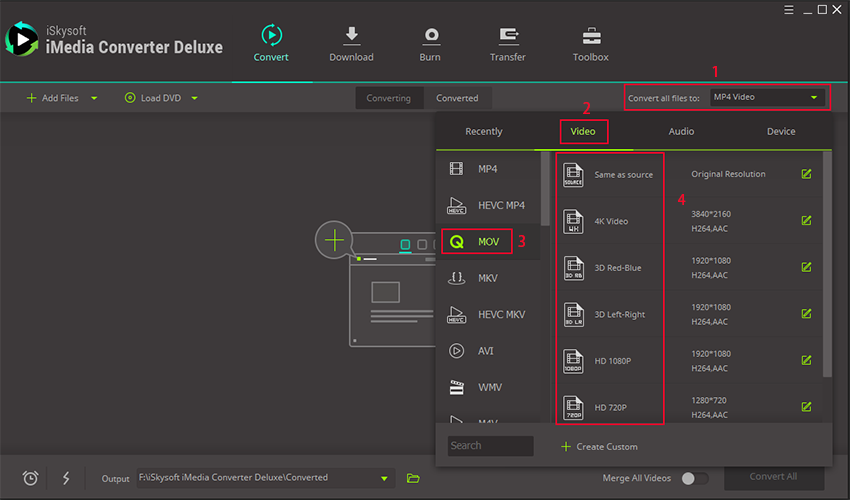Open the schedule alarm clock icon
This screenshot has height=500, width=850.
click(30, 478)
